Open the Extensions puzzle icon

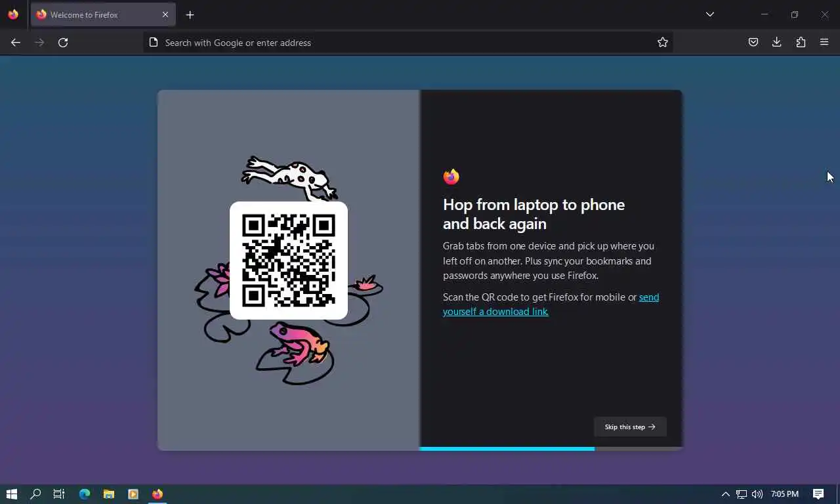pyautogui.click(x=801, y=42)
